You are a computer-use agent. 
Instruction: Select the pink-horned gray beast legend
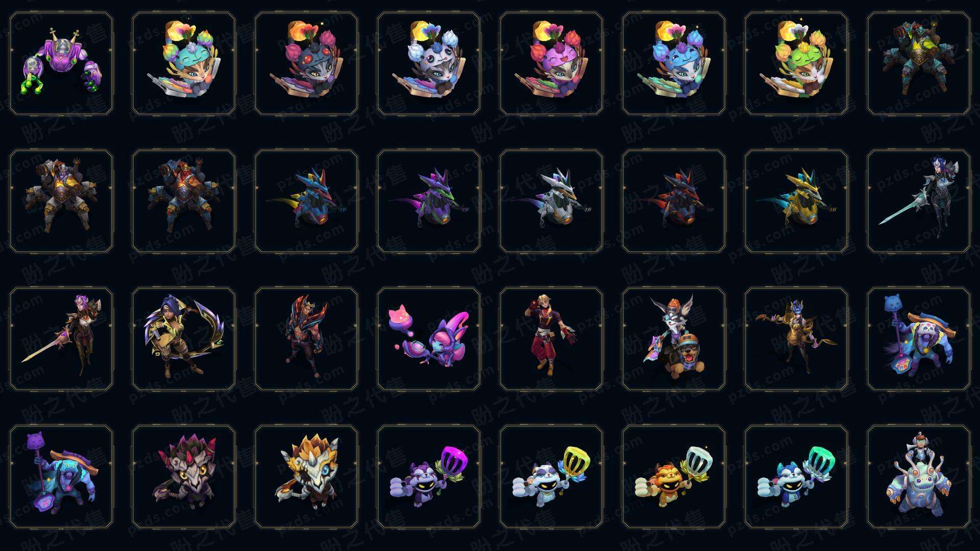[184, 477]
